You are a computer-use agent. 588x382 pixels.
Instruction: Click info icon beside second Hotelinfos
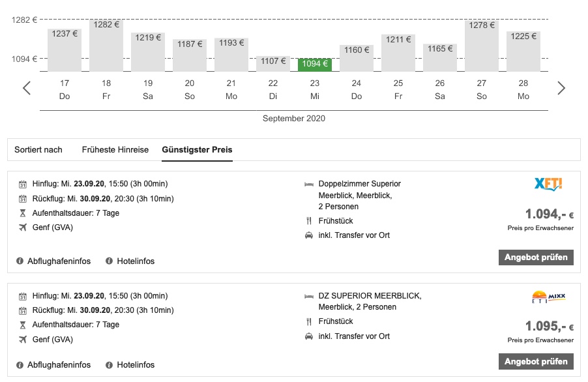(110, 365)
